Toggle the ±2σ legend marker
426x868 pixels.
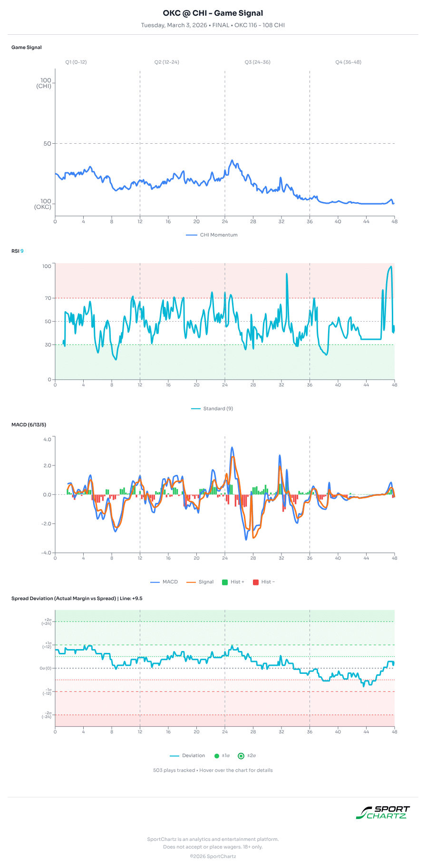click(x=247, y=755)
